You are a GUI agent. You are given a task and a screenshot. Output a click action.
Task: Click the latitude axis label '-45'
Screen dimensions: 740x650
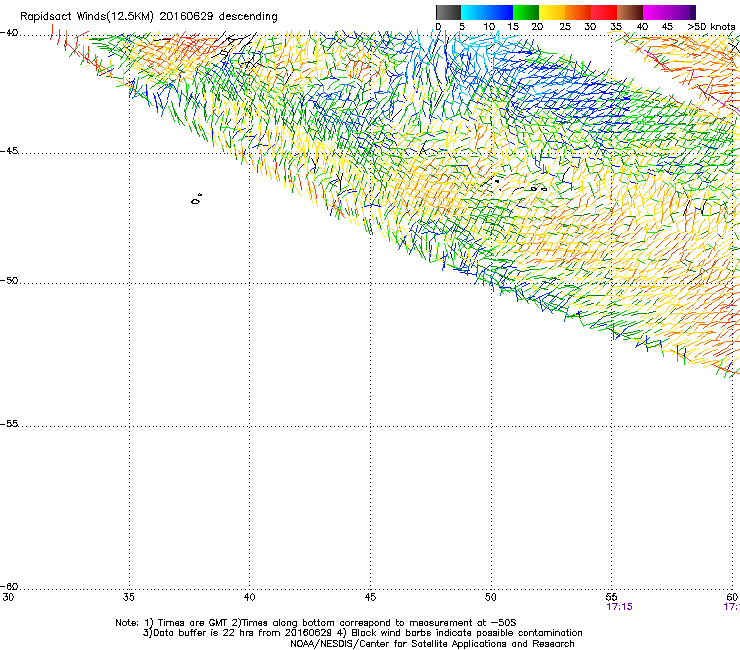click(x=9, y=151)
